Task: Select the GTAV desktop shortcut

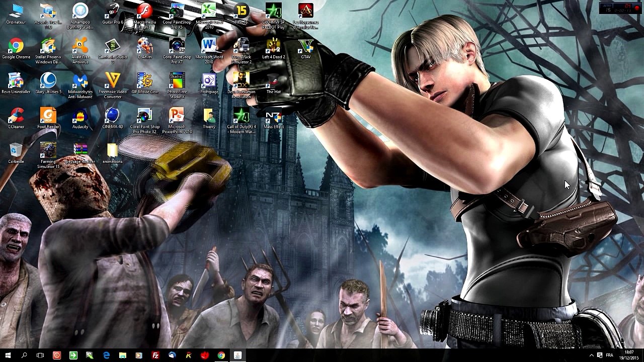Action: pos(306,49)
